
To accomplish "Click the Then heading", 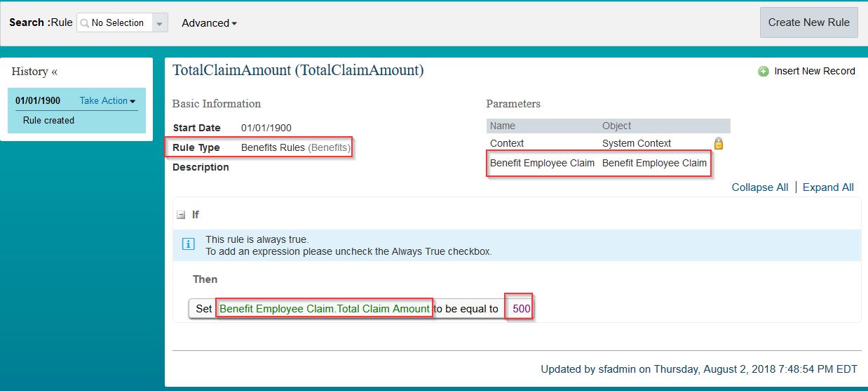I will 205,279.
